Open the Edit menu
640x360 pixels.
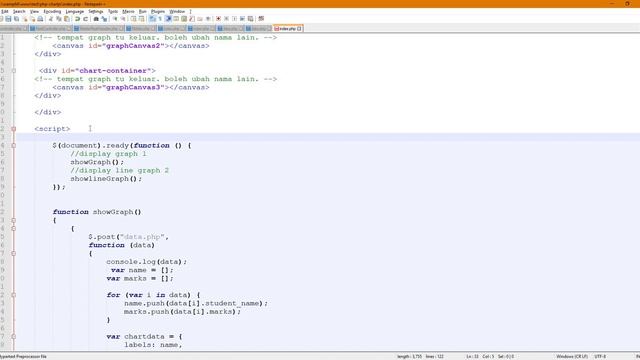click(4, 11)
